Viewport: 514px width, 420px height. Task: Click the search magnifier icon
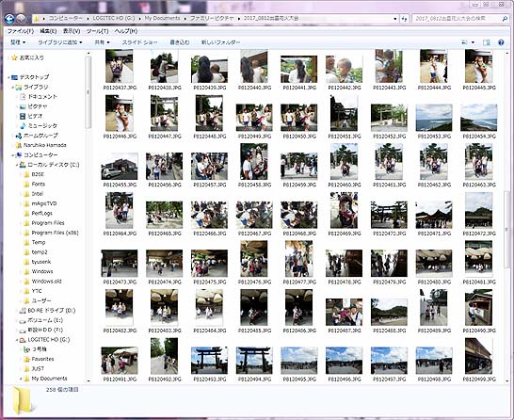[505, 19]
